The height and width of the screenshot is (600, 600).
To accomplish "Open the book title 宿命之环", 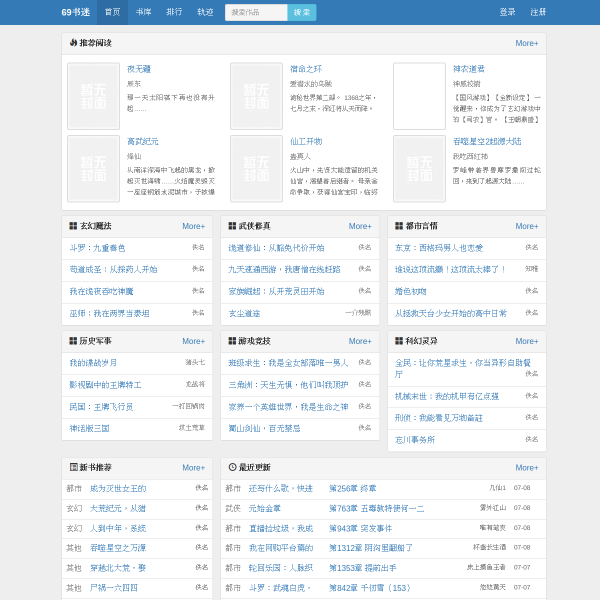I will [x=306, y=69].
